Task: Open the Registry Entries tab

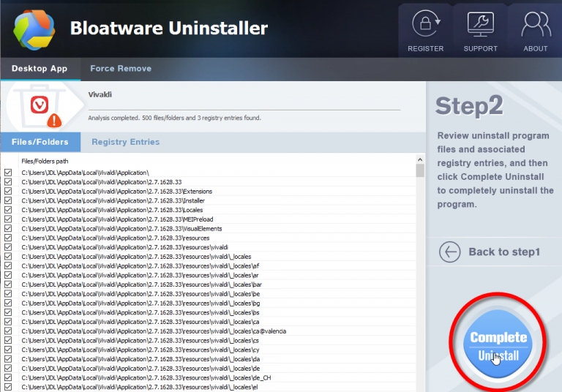Action: click(125, 142)
